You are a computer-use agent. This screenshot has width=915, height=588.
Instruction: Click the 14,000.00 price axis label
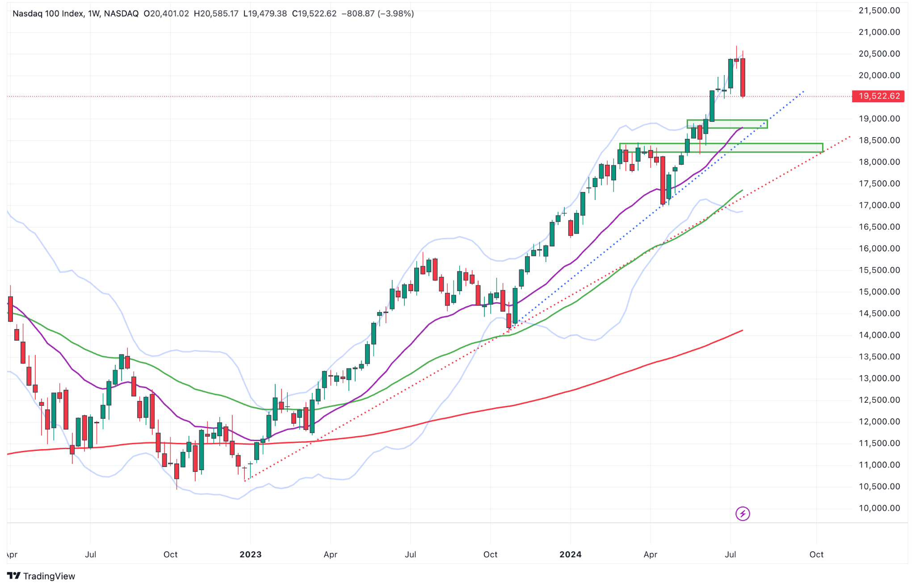879,335
